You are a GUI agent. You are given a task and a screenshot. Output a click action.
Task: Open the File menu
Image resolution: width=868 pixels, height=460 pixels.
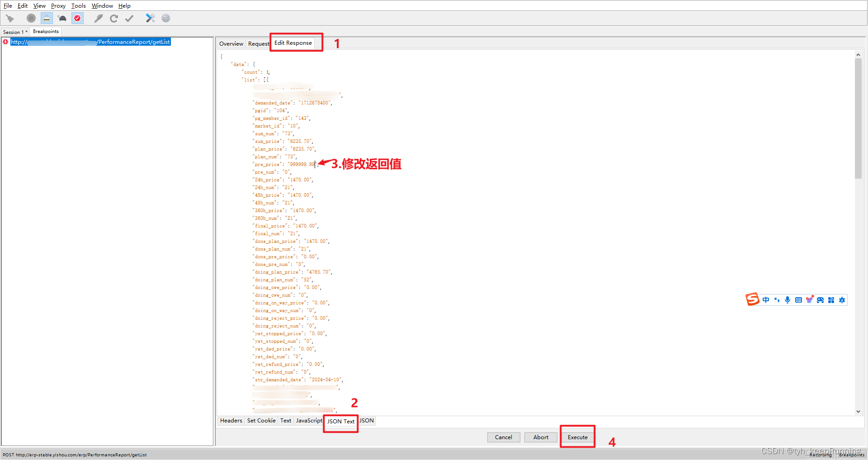[8, 5]
